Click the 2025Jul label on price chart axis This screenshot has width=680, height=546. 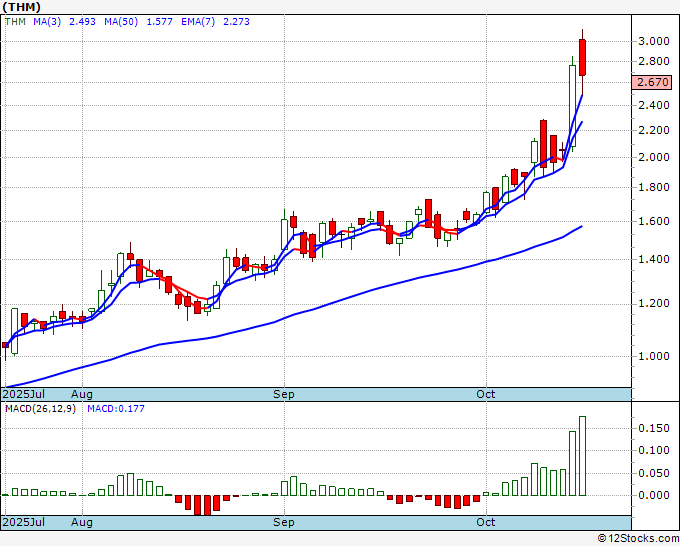pyautogui.click(x=24, y=394)
